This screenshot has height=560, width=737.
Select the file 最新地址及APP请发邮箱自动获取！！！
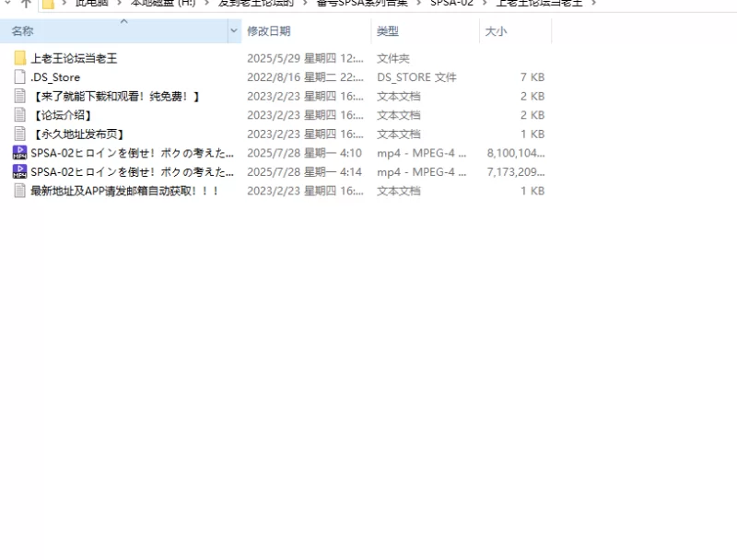tap(124, 191)
